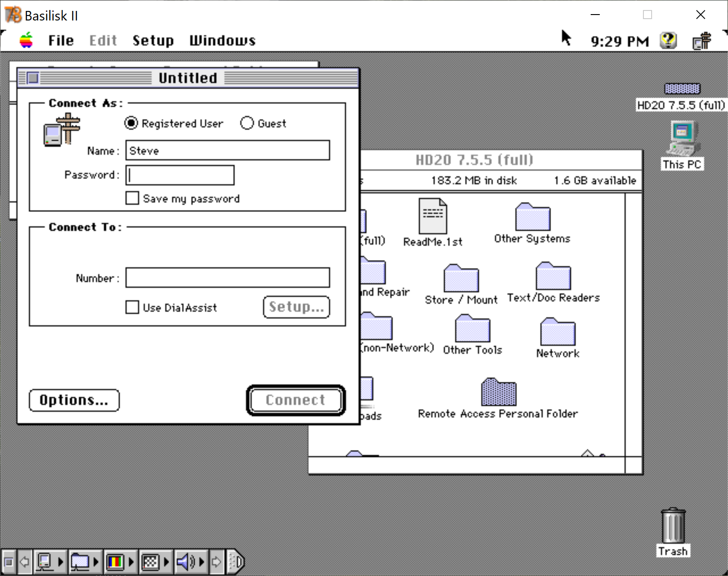
Task: Open the application switcher icon in menu bar
Action: coord(702,41)
